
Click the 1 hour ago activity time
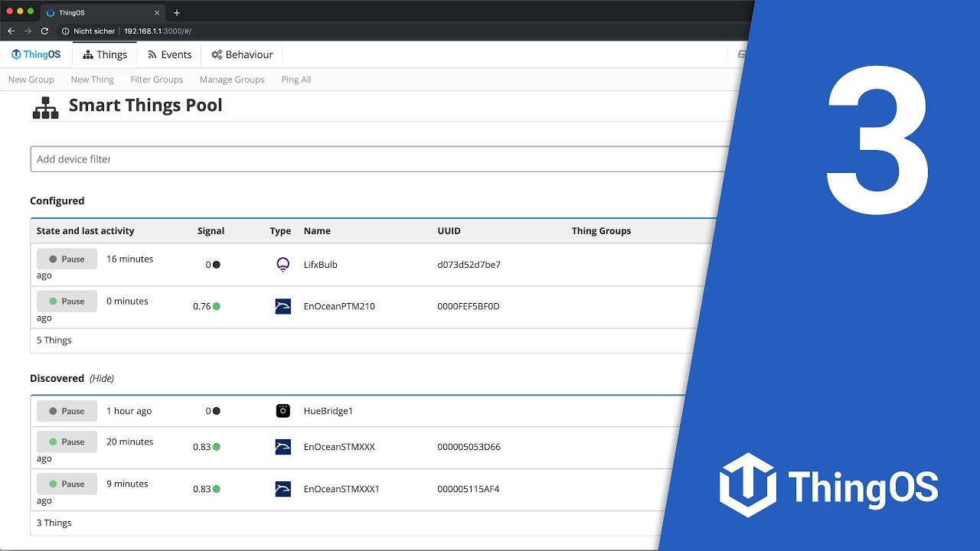[129, 411]
